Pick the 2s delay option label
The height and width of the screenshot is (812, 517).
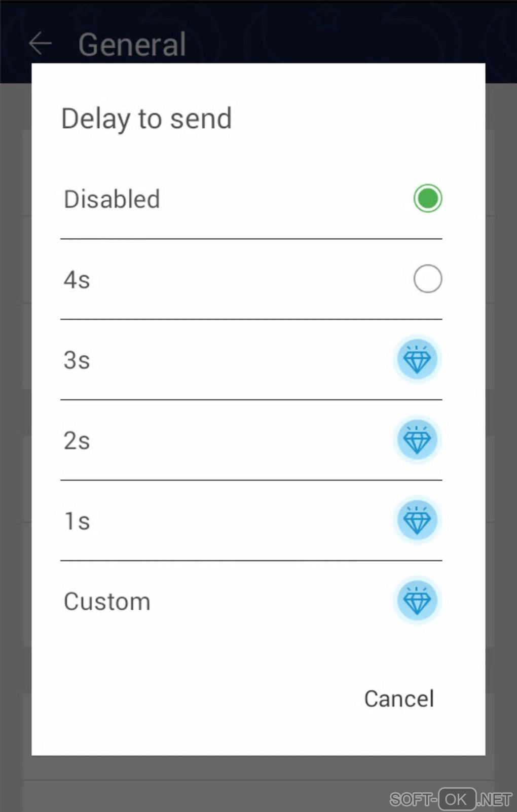pos(77,441)
